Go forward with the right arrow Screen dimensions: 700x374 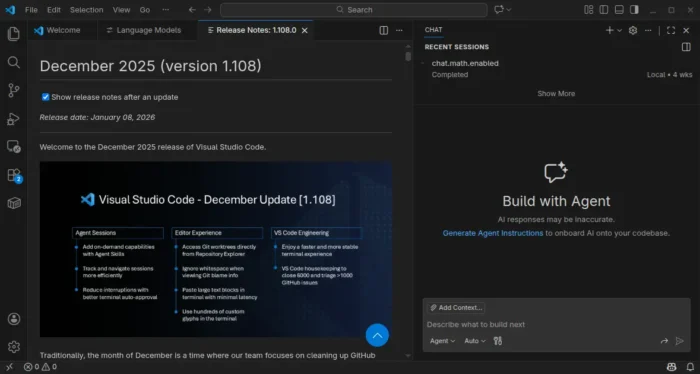click(x=208, y=9)
